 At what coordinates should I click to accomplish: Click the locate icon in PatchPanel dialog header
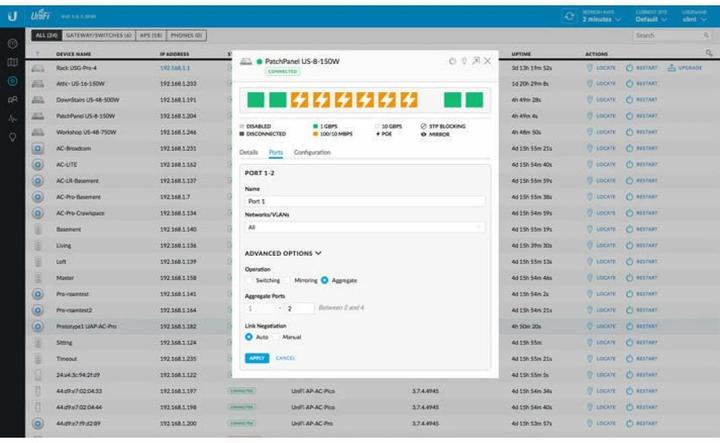click(464, 61)
